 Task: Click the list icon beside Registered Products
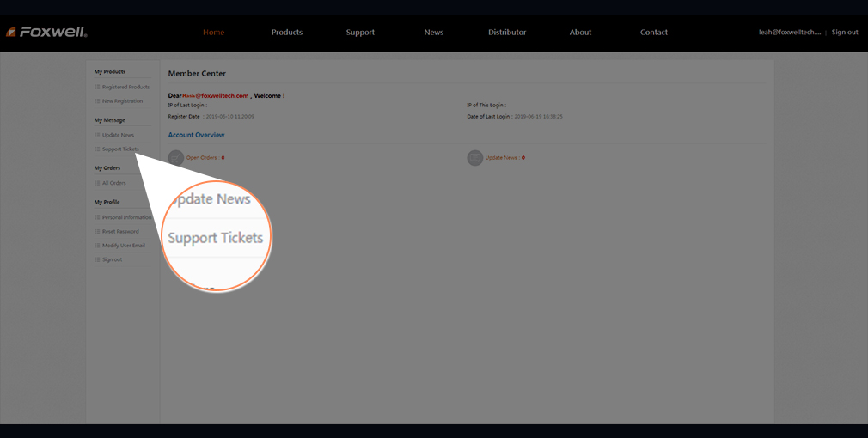pyautogui.click(x=97, y=88)
